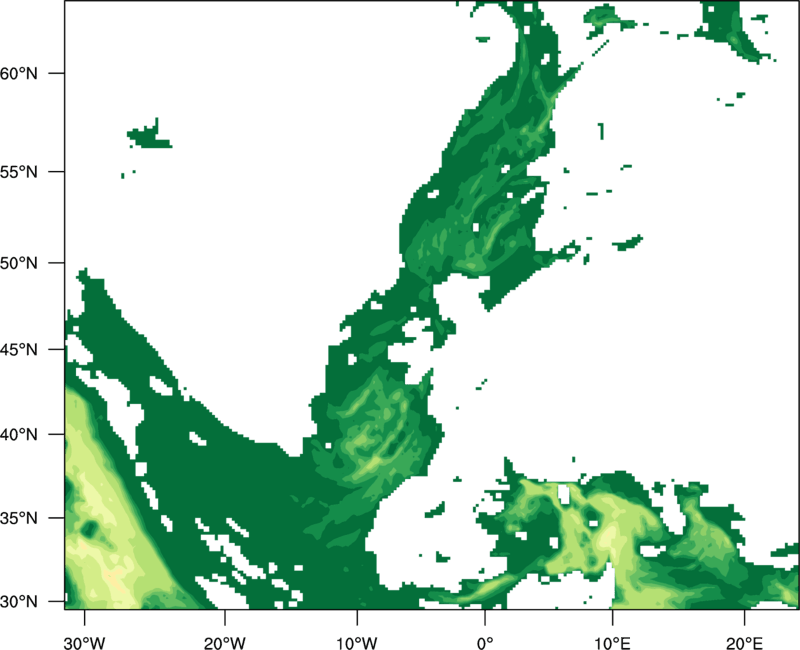Click the 50°N latitude label
Viewport: 800px width, 650px height.
pyautogui.click(x=19, y=263)
